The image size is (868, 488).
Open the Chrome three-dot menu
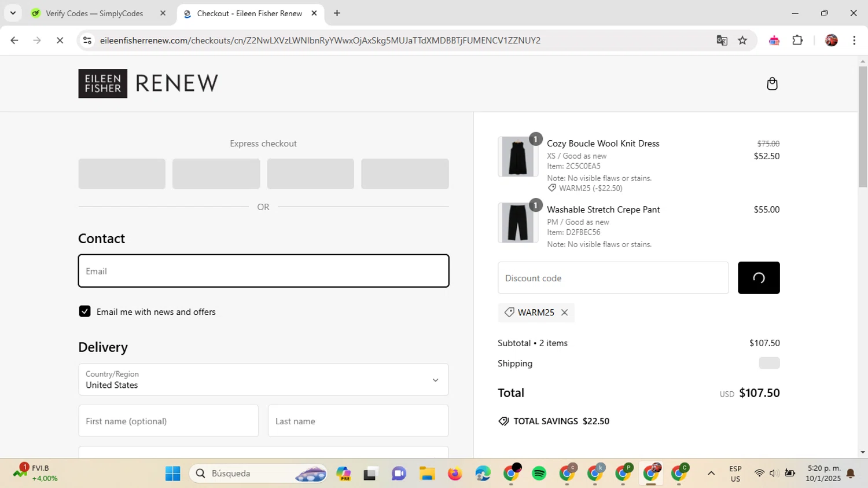(x=854, y=41)
